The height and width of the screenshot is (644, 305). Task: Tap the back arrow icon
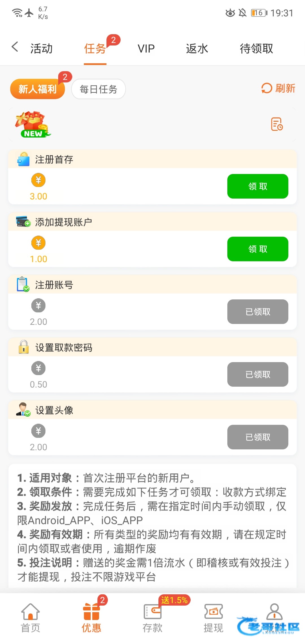pyautogui.click(x=15, y=47)
